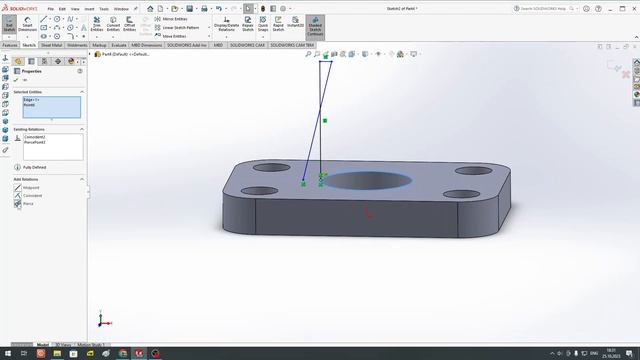Click the Hide/Show Items eye icon

point(378,54)
